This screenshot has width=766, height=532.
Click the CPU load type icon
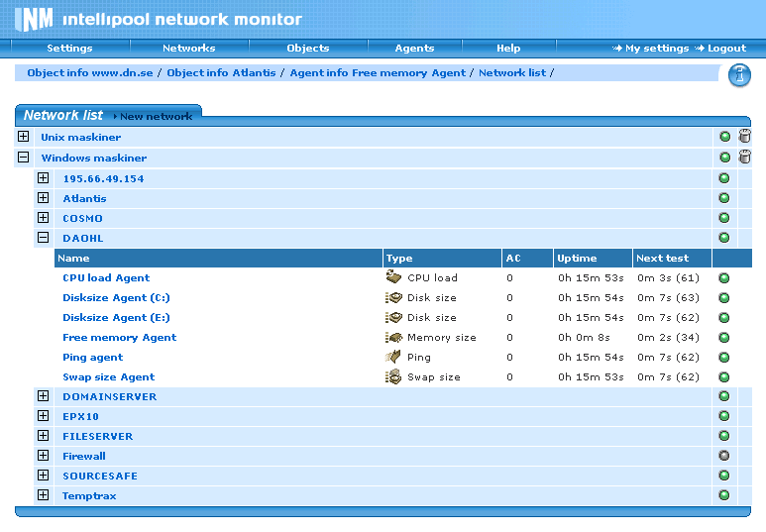393,277
